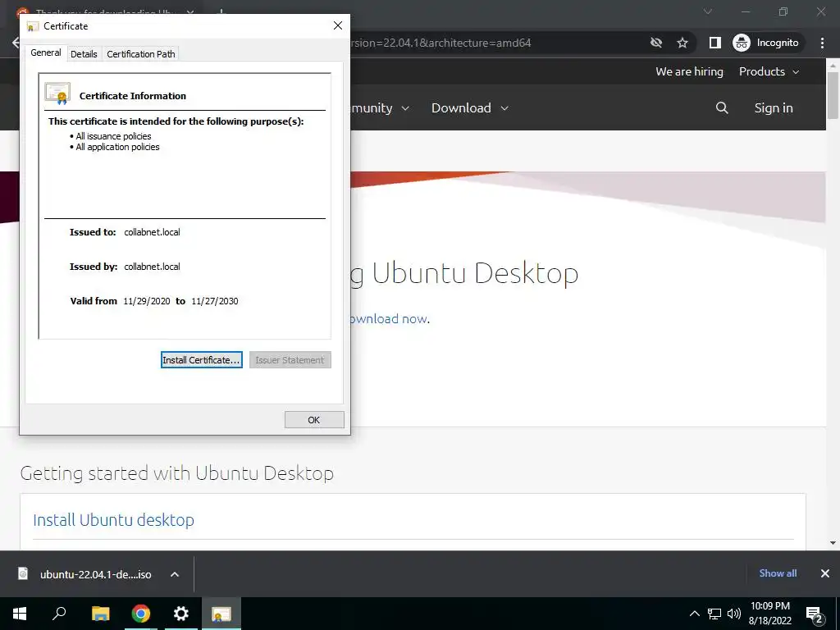The image size is (840, 630).
Task: Toggle Chrome side panel icon
Action: pos(714,43)
